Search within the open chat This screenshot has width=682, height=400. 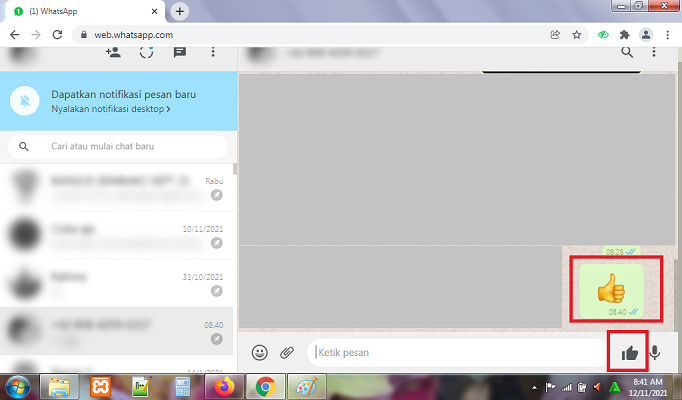tap(627, 52)
